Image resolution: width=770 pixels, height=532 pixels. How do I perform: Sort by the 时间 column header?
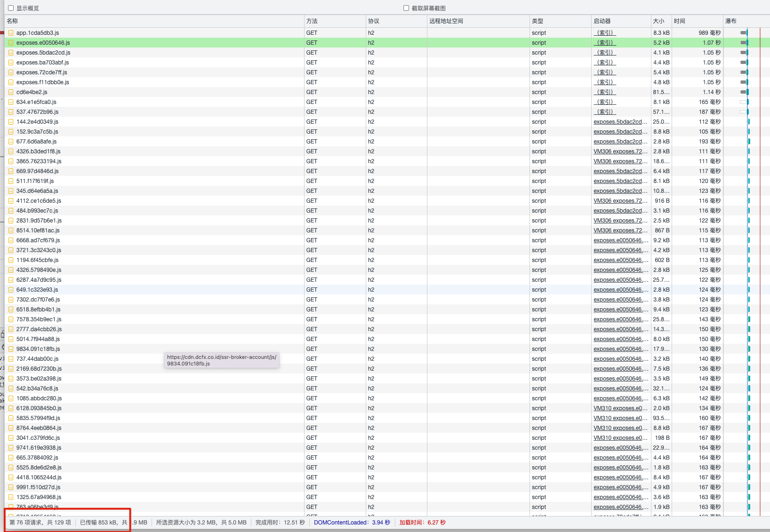click(697, 21)
